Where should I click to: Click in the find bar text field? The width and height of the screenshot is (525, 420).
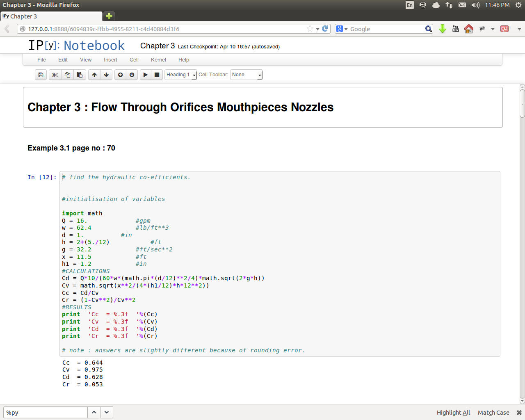45,412
